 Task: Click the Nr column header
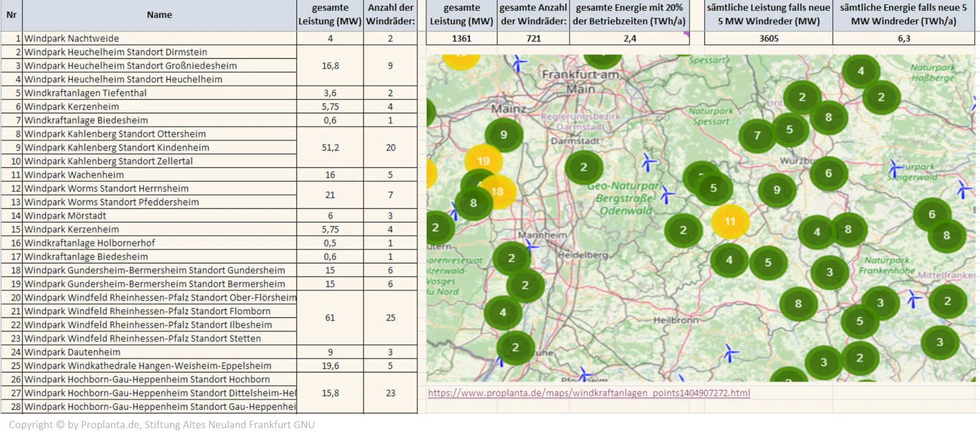(12, 15)
